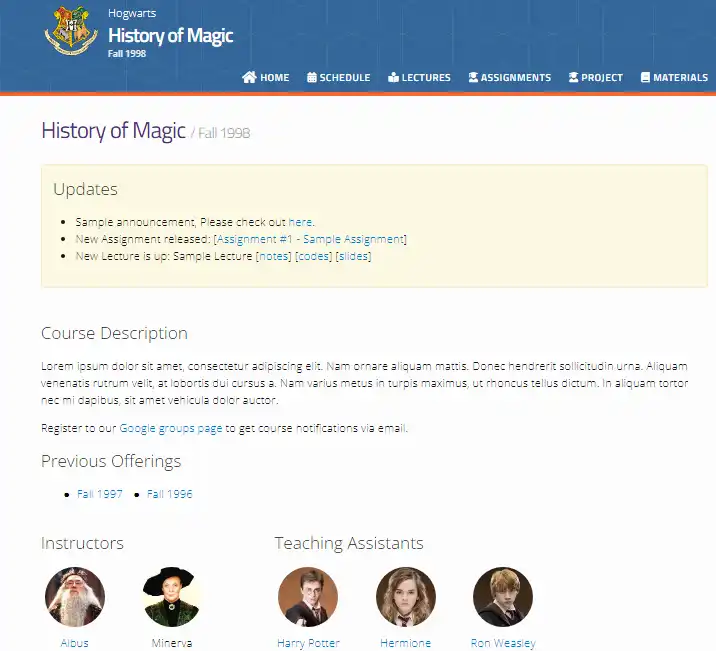Visit the Google groups page link
Viewport: 716px width, 651px height.
[x=171, y=428]
